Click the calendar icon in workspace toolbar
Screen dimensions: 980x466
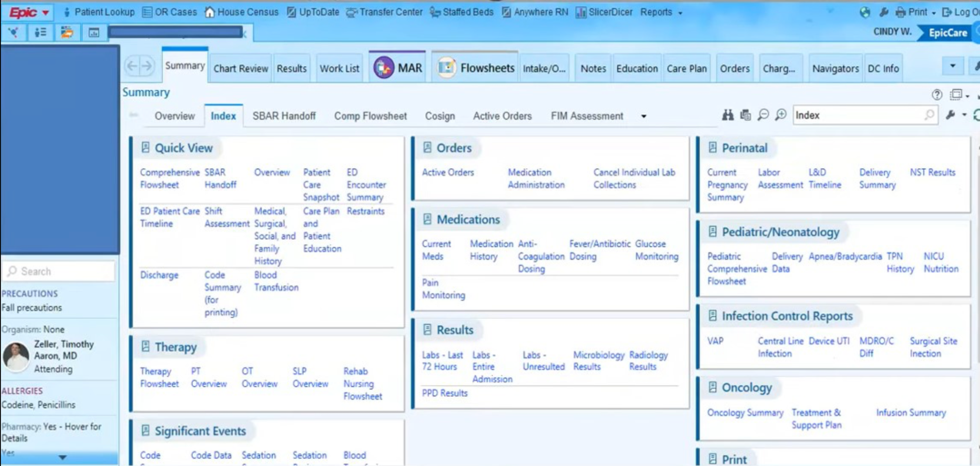(x=94, y=33)
